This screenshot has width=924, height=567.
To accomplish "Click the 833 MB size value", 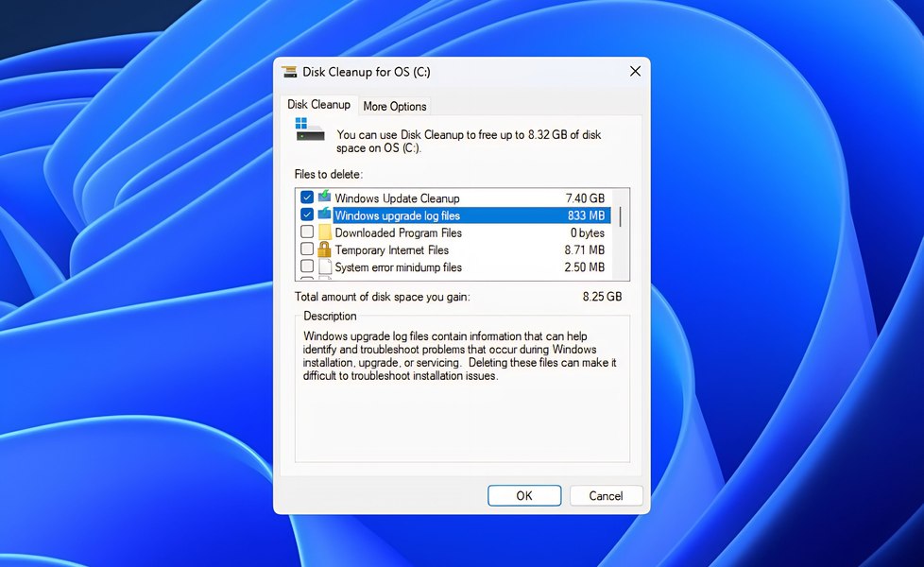I will click(587, 215).
